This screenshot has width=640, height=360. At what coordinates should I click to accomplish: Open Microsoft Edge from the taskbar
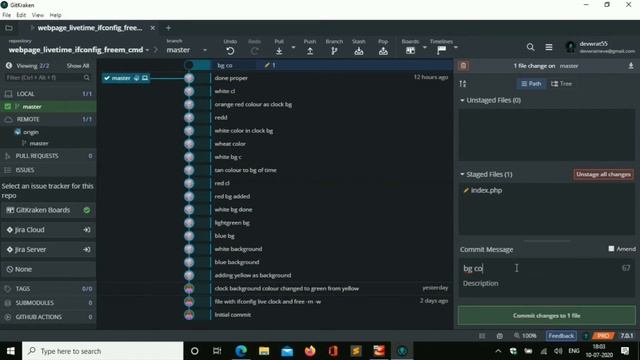click(x=241, y=351)
